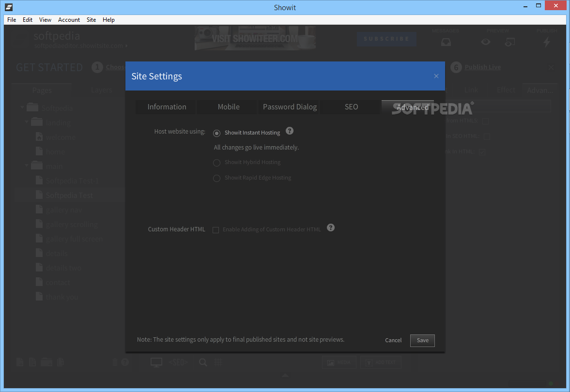
Task: Select the 'gallery scrolling' page
Action: (x=72, y=225)
